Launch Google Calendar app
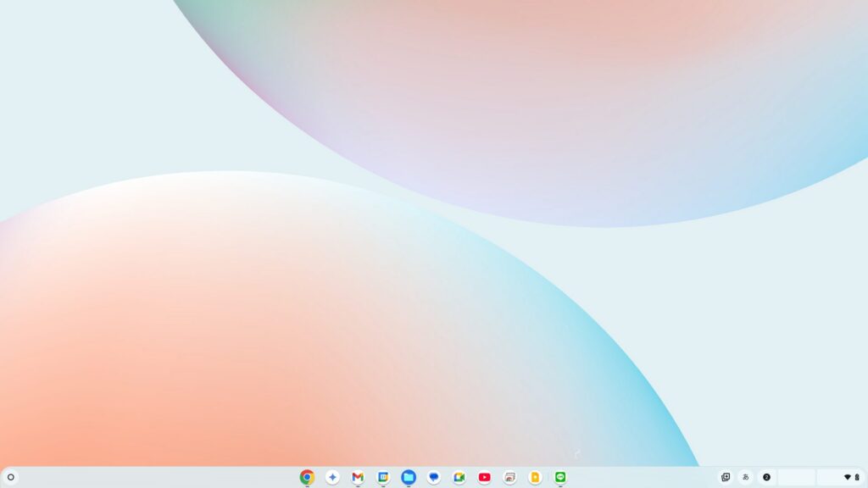 [383, 477]
